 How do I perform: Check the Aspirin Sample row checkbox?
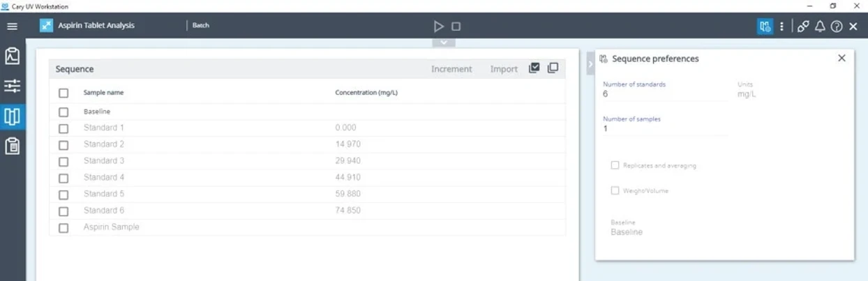click(63, 228)
